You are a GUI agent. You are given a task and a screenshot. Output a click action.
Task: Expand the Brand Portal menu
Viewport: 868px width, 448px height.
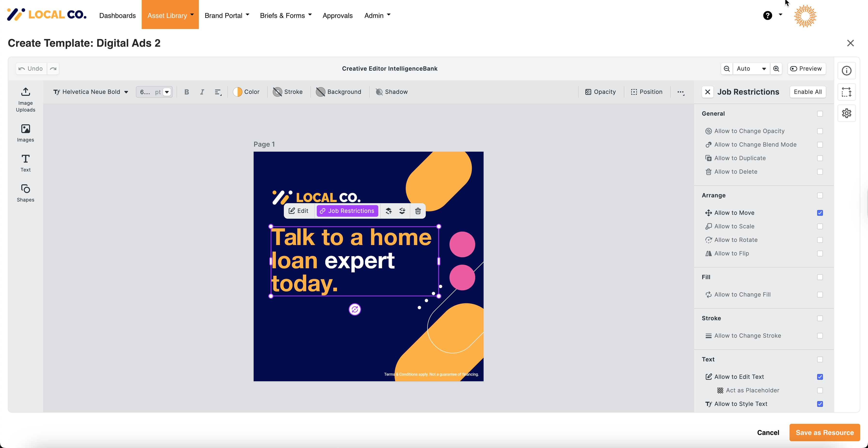tap(226, 15)
